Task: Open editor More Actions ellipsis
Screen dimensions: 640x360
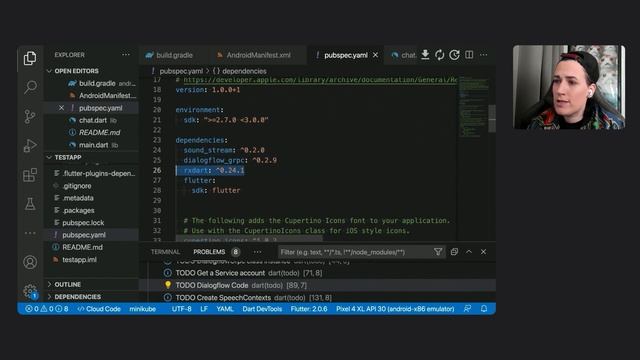Action: coord(484,55)
